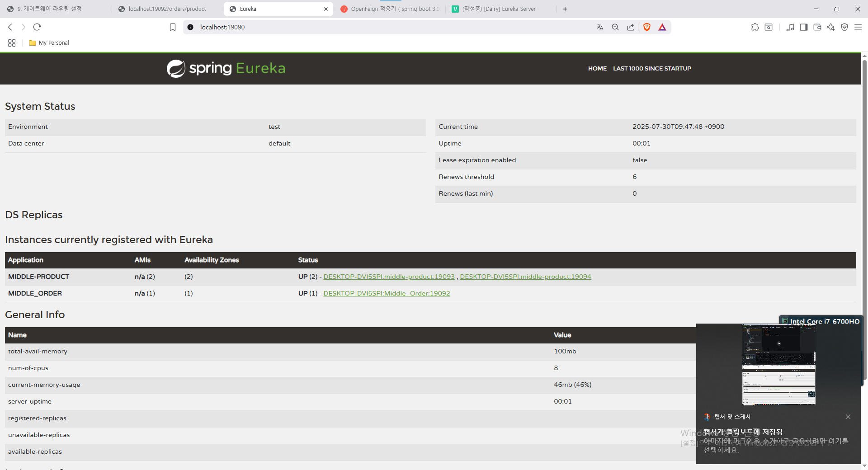Screen dimensions: 868x470
Task: Click the Status column header
Action: (x=308, y=260)
